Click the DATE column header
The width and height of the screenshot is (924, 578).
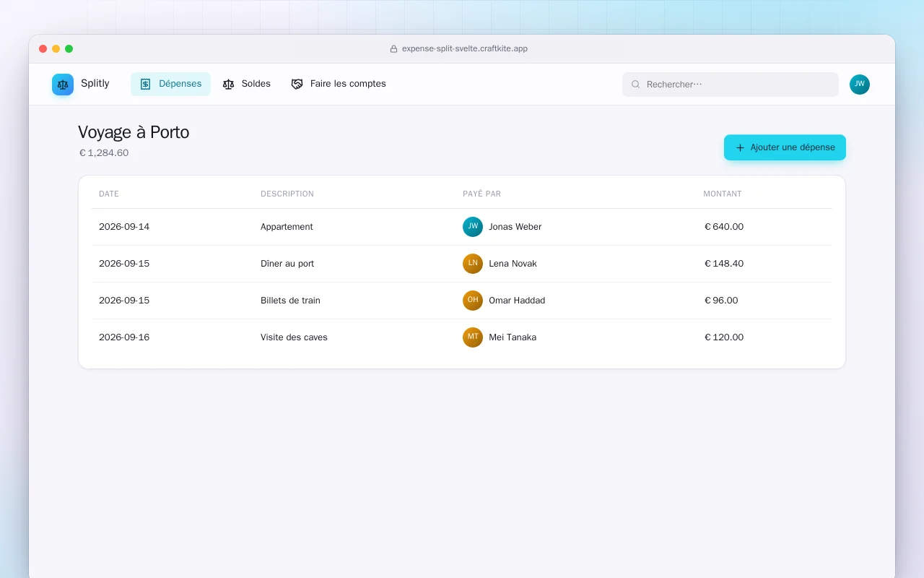[x=109, y=194]
